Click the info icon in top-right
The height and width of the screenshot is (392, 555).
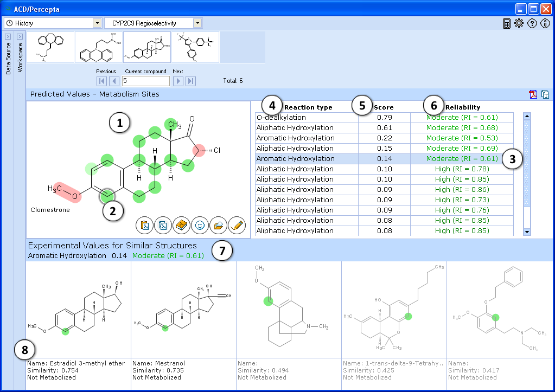[545, 23]
